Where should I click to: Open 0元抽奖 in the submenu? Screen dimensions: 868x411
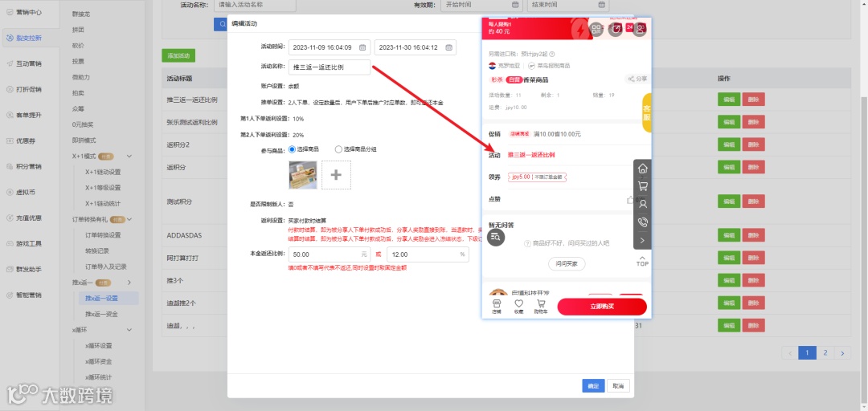[83, 124]
